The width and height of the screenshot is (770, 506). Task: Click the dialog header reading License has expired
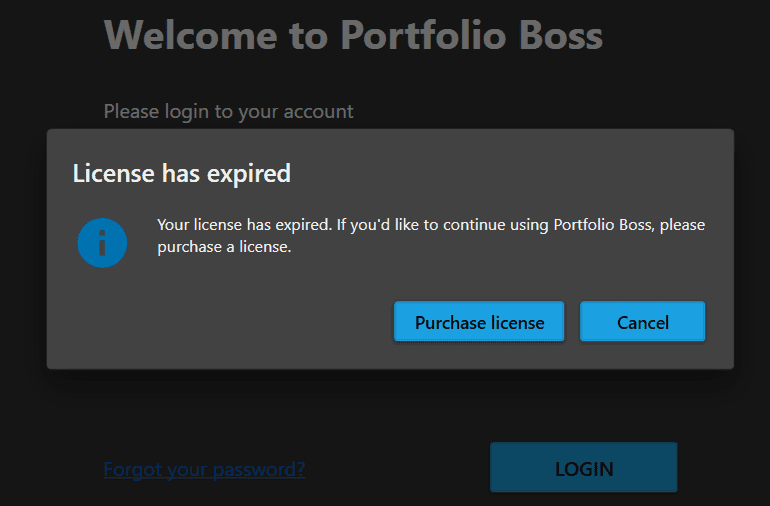[x=181, y=173]
